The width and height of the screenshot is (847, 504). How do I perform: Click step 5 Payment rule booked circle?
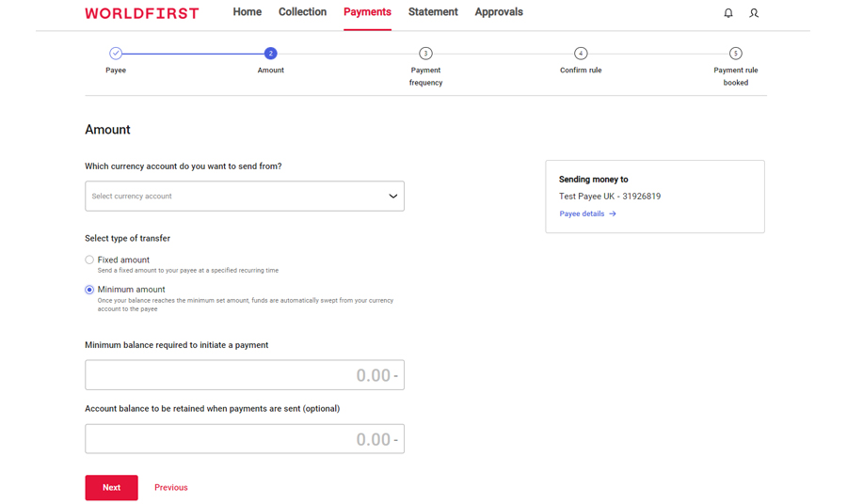pos(735,54)
